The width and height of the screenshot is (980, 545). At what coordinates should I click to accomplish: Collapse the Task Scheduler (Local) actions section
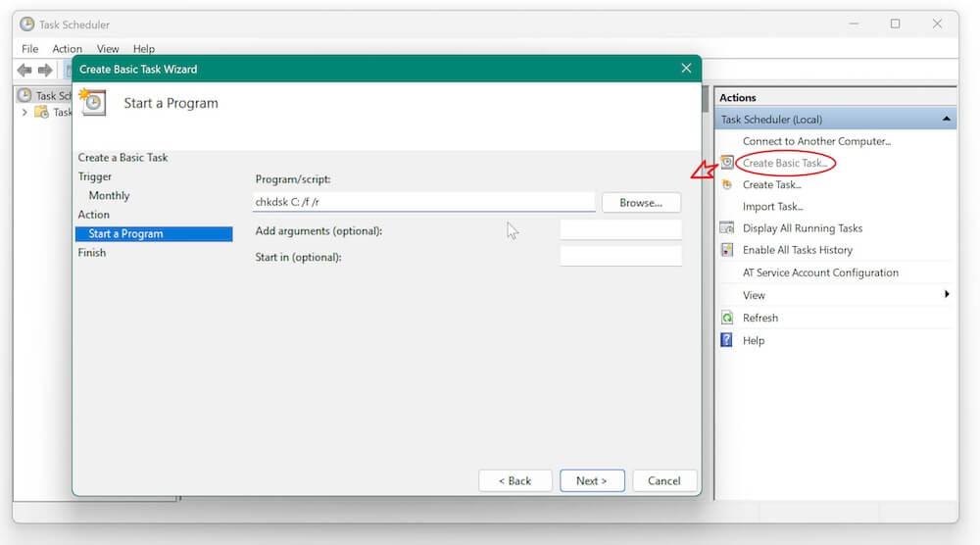(x=947, y=119)
